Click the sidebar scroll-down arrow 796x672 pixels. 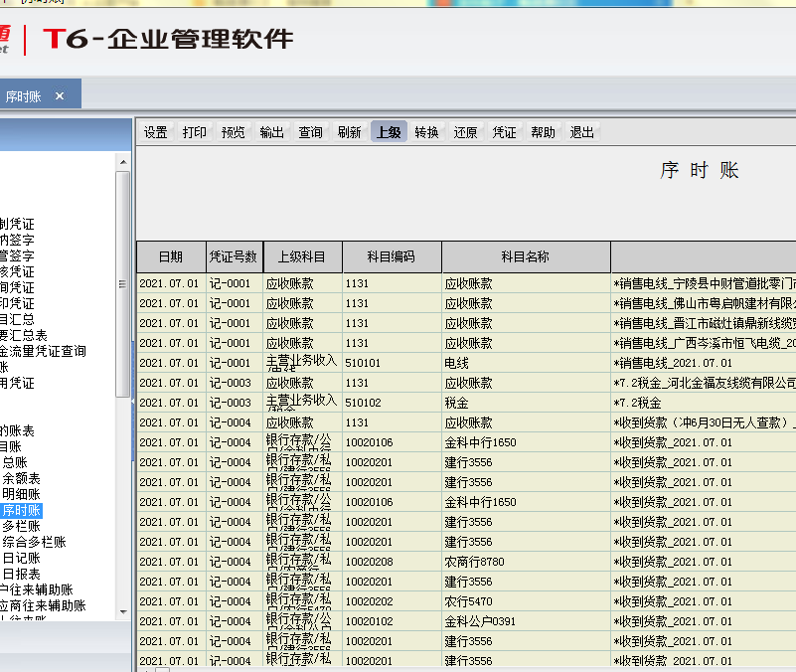(123, 612)
